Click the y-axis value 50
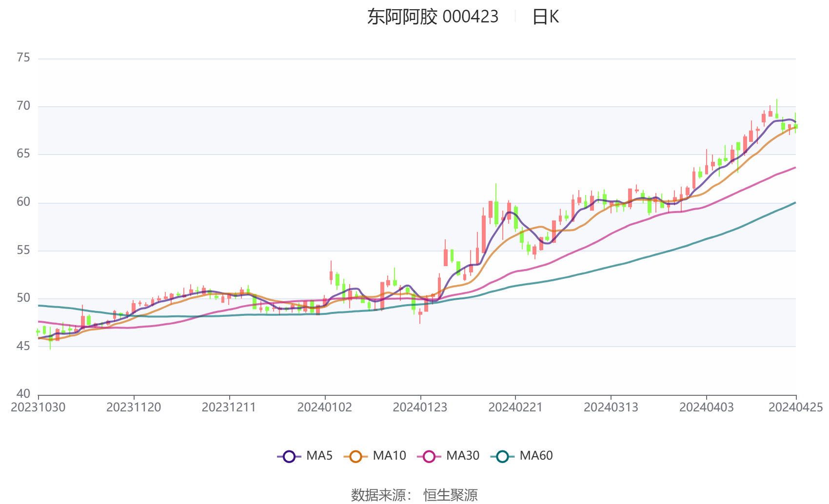Image resolution: width=829 pixels, height=504 pixels. click(x=23, y=298)
